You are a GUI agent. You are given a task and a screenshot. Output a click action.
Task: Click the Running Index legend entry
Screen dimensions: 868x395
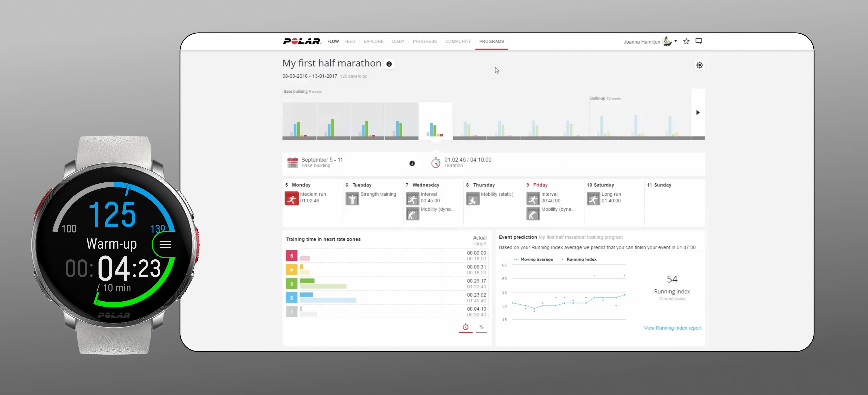(x=579, y=259)
